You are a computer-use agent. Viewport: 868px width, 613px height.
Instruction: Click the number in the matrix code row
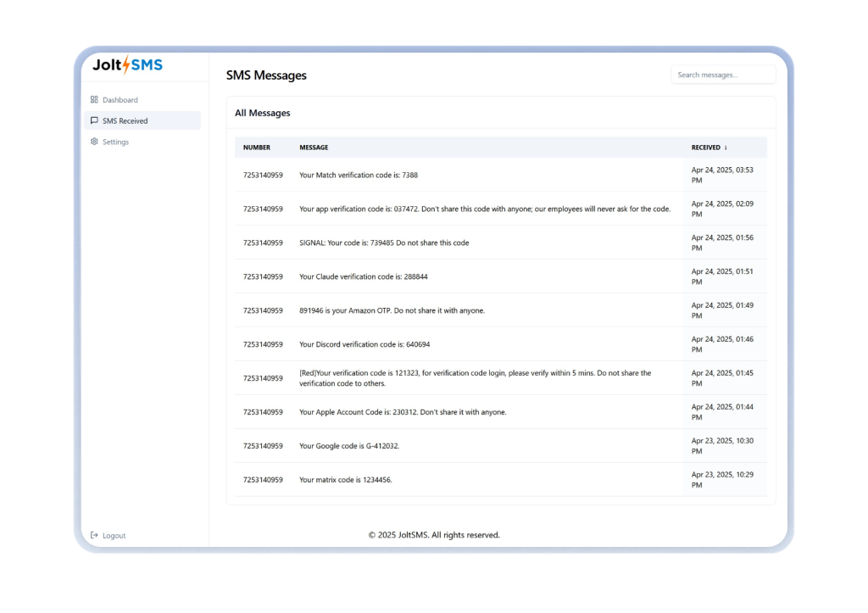point(263,480)
